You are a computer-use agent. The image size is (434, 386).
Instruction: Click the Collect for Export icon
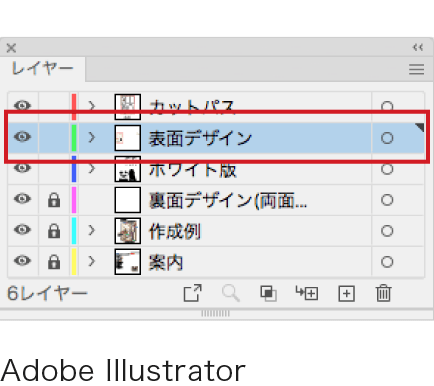pyautogui.click(x=193, y=293)
